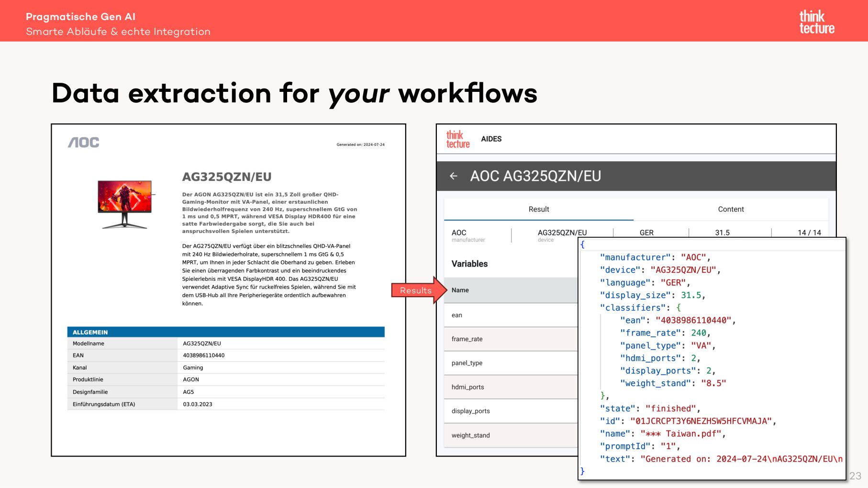Image resolution: width=868 pixels, height=488 pixels.
Task: Select the display_ports variable row
Action: point(511,411)
